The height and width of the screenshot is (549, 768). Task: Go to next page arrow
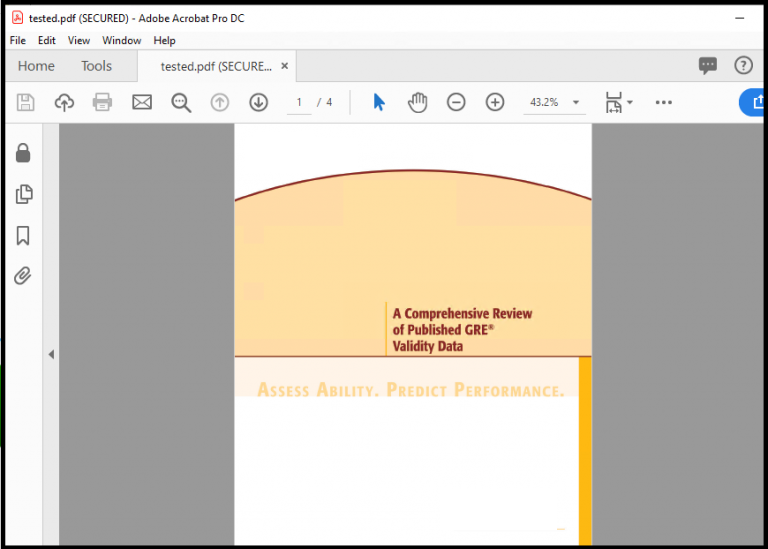tap(259, 102)
